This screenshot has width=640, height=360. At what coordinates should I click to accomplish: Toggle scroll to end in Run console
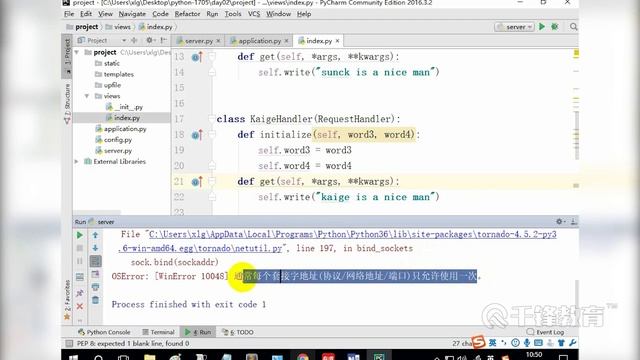[95, 274]
